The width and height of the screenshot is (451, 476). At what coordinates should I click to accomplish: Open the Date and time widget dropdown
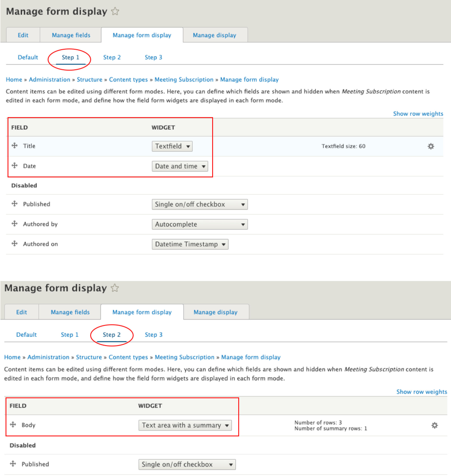pos(180,166)
